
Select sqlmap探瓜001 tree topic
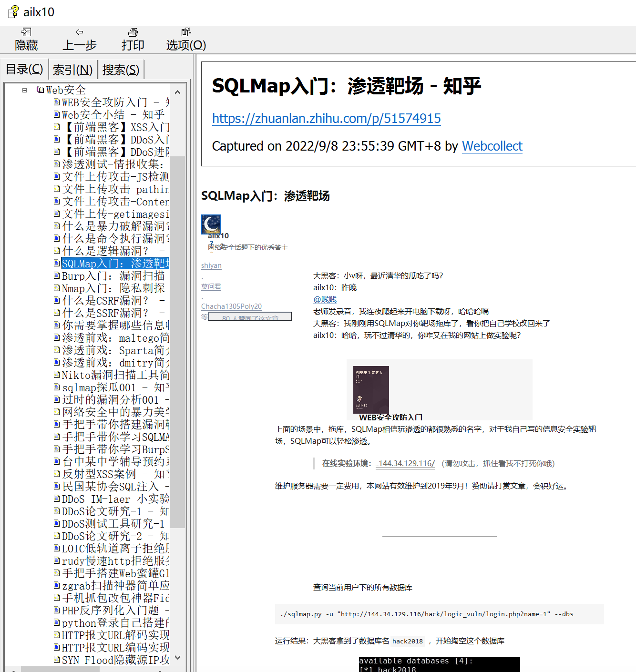115,387
